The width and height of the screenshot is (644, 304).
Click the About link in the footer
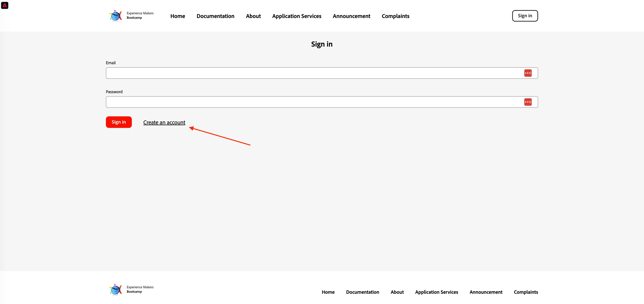pyautogui.click(x=397, y=292)
